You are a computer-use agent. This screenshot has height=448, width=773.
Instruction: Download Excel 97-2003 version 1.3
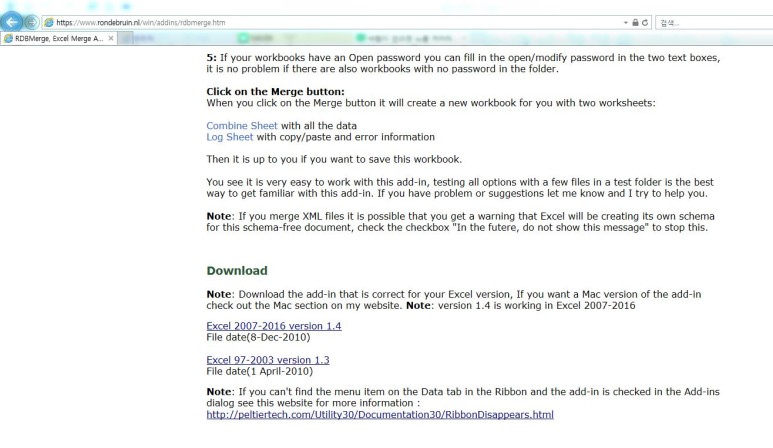click(268, 360)
